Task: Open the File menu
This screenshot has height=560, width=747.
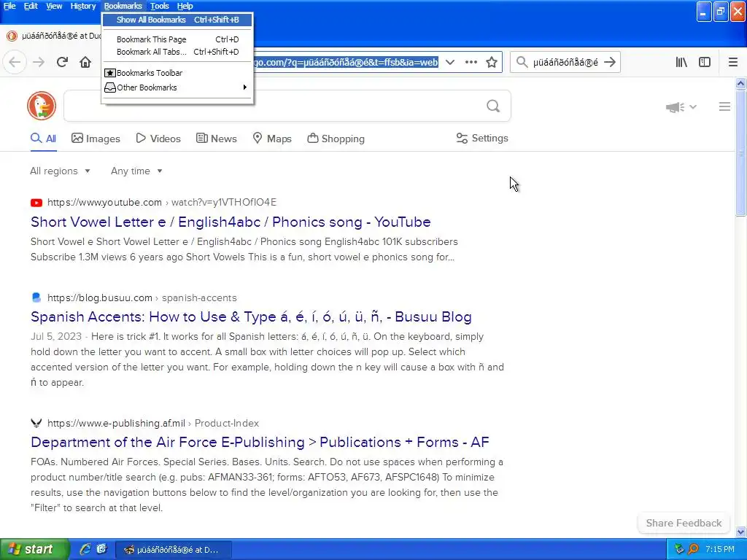Action: click(x=9, y=6)
